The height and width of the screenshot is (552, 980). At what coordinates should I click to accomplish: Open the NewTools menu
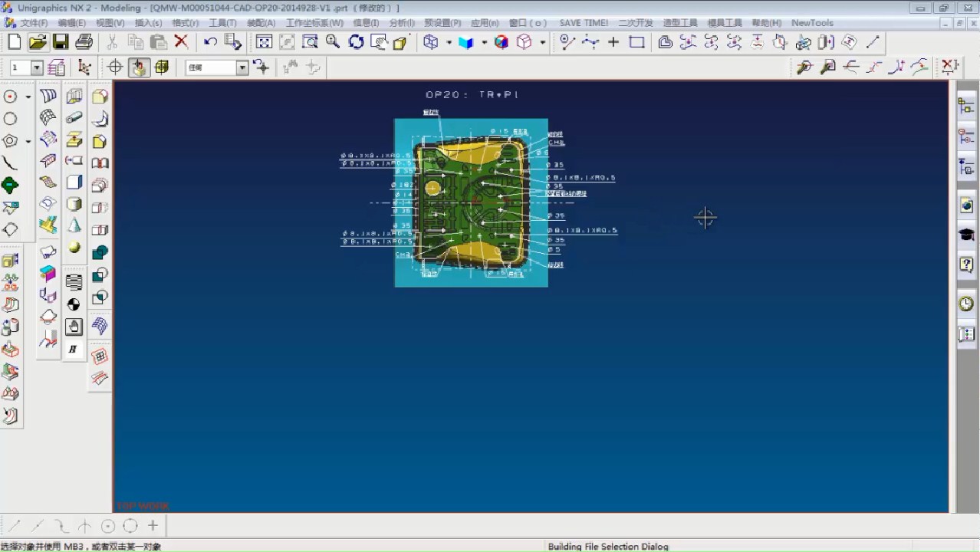(812, 23)
